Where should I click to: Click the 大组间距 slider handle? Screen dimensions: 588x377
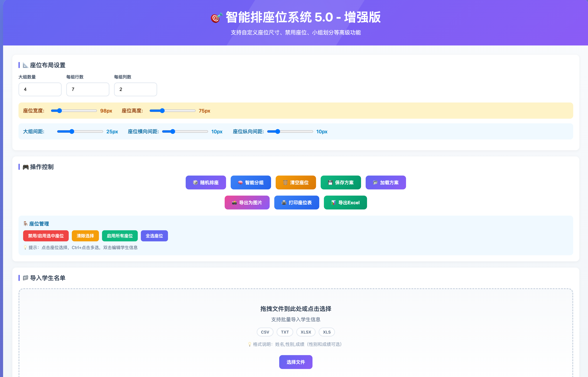pyautogui.click(x=72, y=131)
